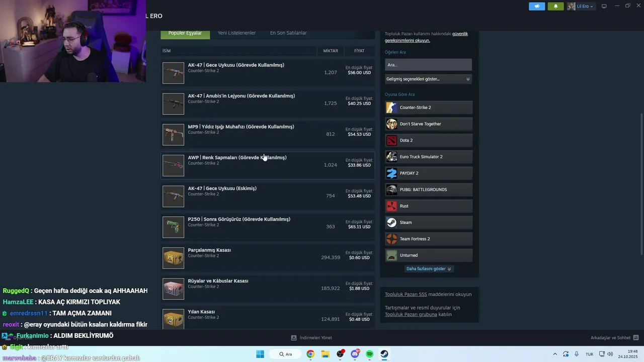Open Discord from taskbar
Image resolution: width=644 pixels, height=362 pixels.
click(x=355, y=354)
